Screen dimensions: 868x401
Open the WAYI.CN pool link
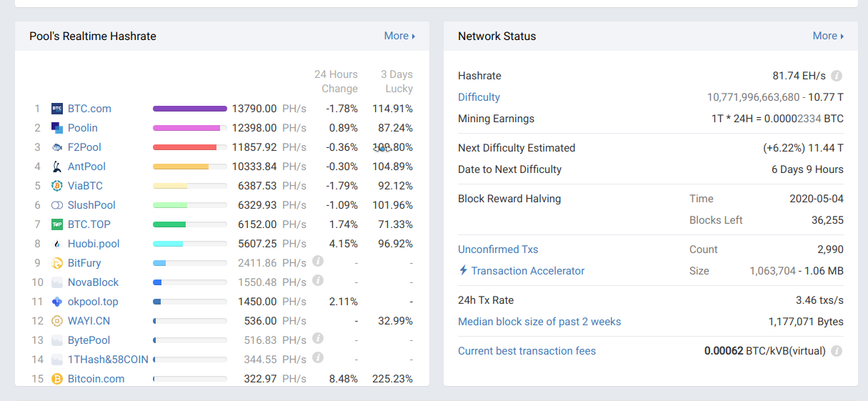click(89, 321)
